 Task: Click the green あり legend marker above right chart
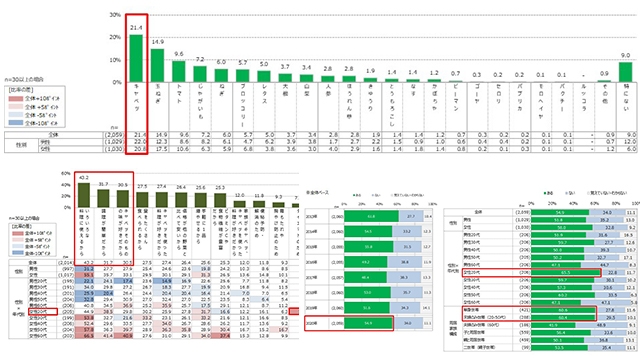(545, 193)
